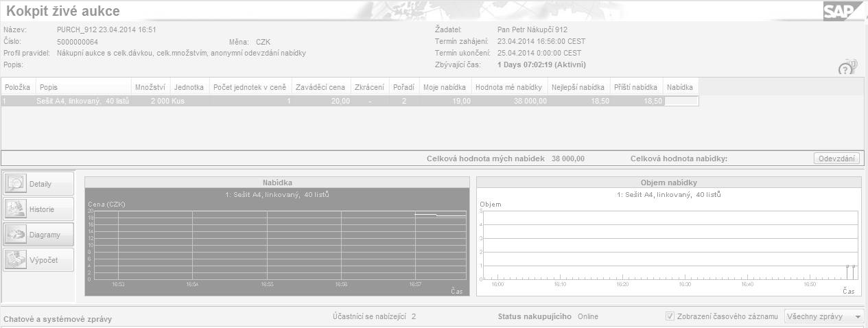Click the Zkrácení column header
Screen dimensions: 868x328
[368, 87]
